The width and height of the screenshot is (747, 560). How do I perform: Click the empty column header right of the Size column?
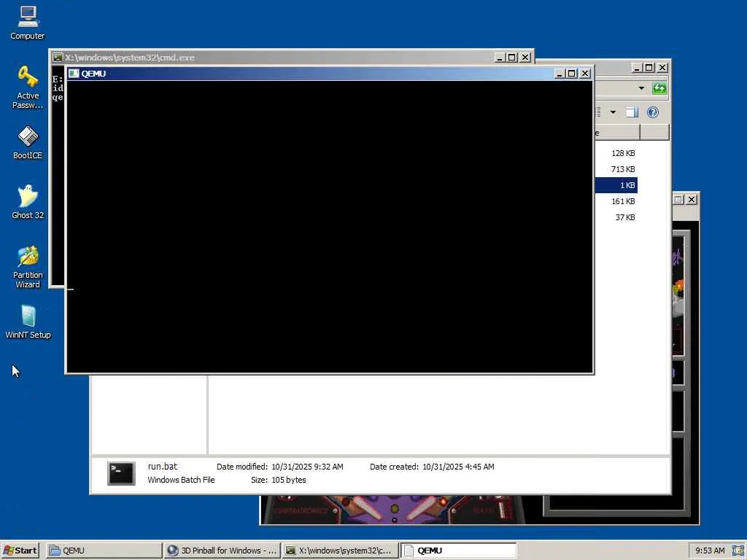coord(654,133)
